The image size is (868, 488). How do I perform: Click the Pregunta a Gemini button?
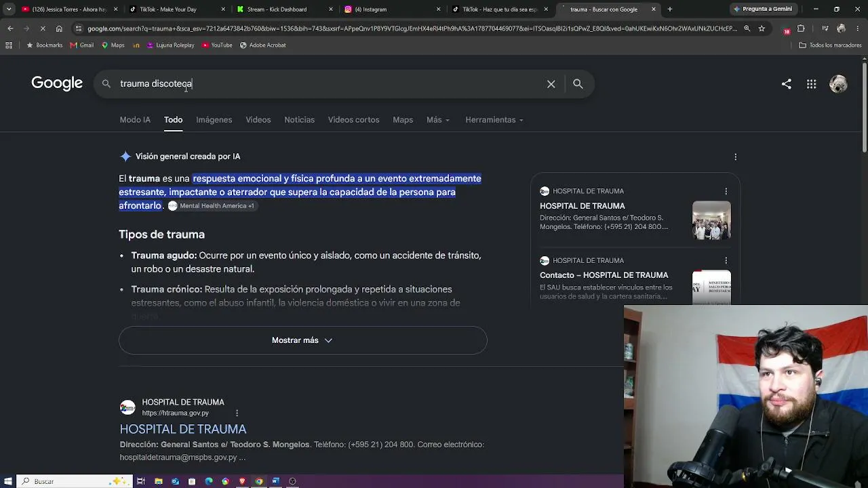(762, 9)
